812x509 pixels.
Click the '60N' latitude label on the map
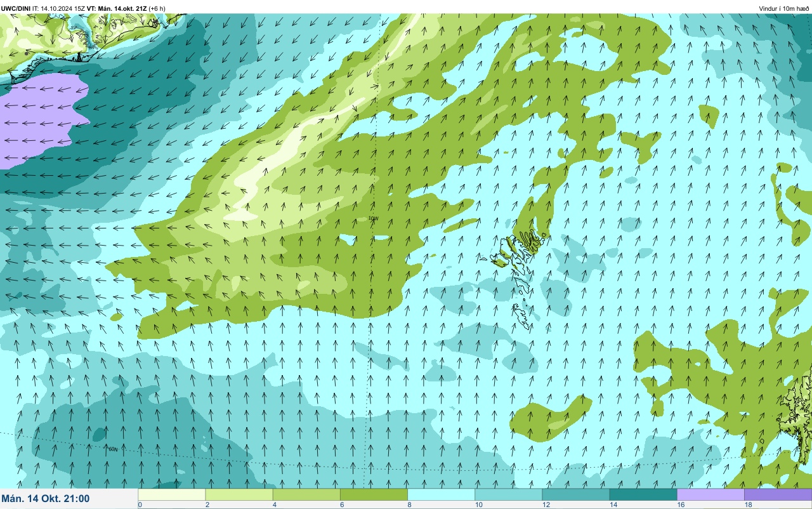tap(113, 449)
